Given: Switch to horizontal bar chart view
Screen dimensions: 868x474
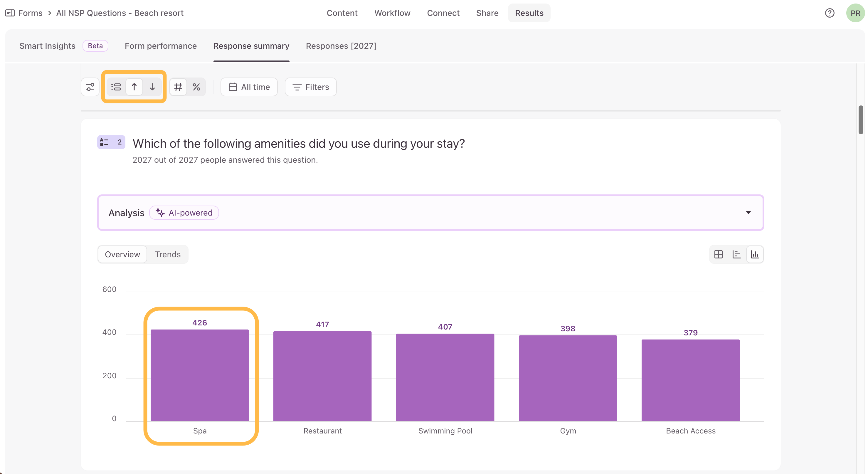Looking at the screenshot, I should pos(736,254).
